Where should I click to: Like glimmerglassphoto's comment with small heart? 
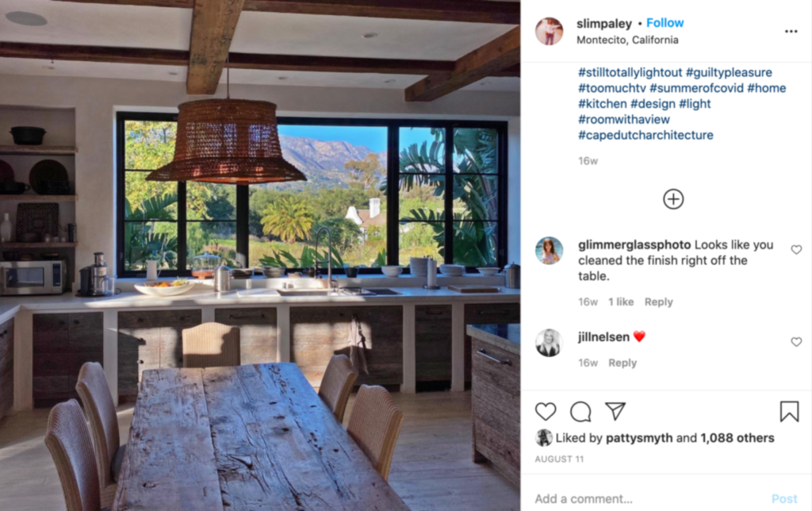point(796,250)
